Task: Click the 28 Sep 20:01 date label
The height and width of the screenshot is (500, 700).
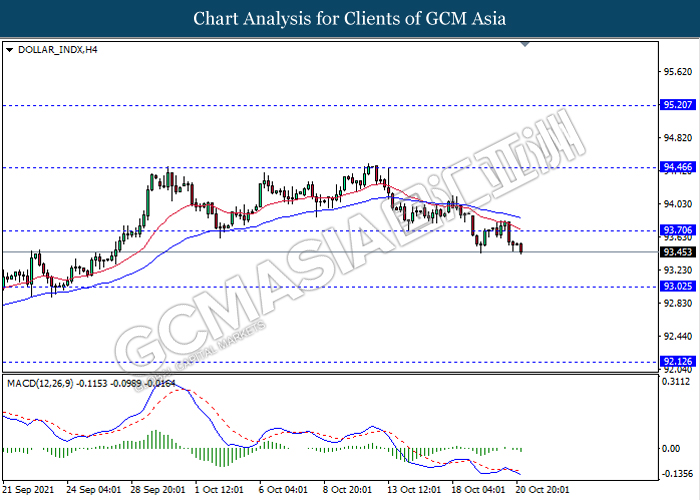Action: [x=158, y=490]
